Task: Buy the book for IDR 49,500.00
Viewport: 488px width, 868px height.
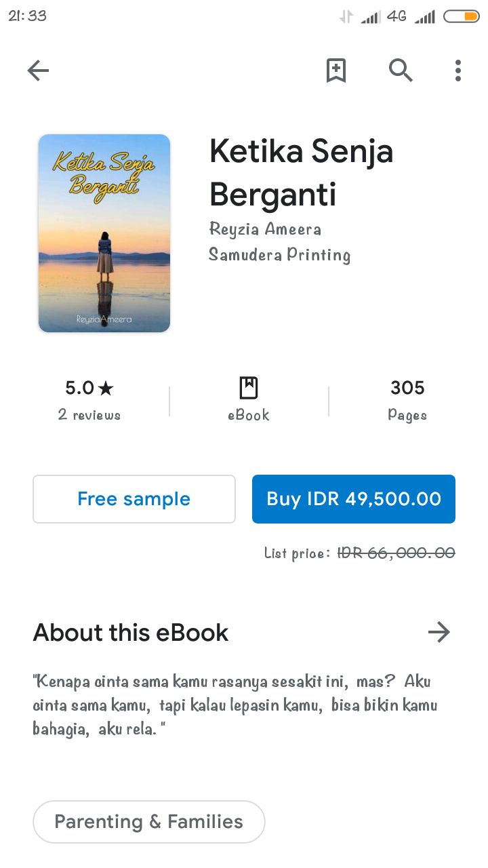Action: point(354,499)
